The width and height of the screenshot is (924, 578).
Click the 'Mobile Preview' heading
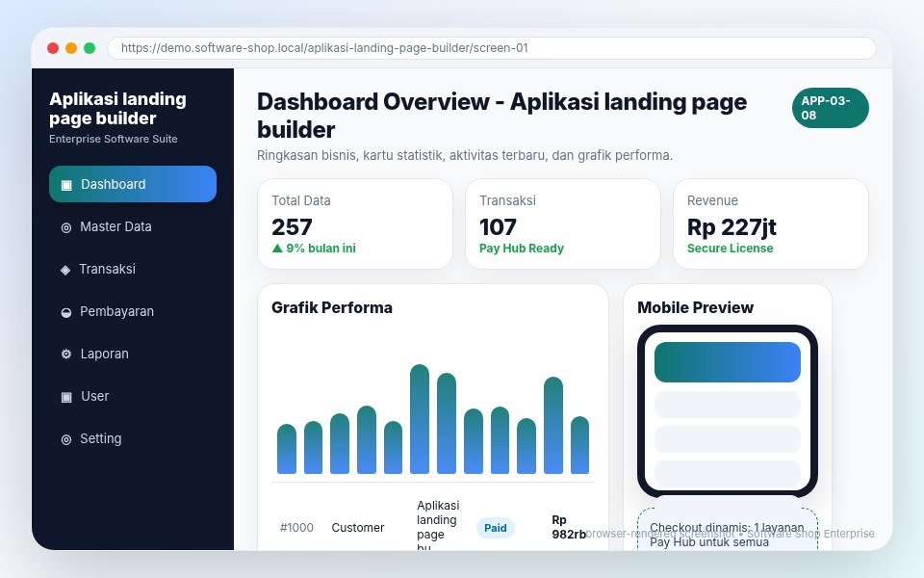click(x=695, y=308)
